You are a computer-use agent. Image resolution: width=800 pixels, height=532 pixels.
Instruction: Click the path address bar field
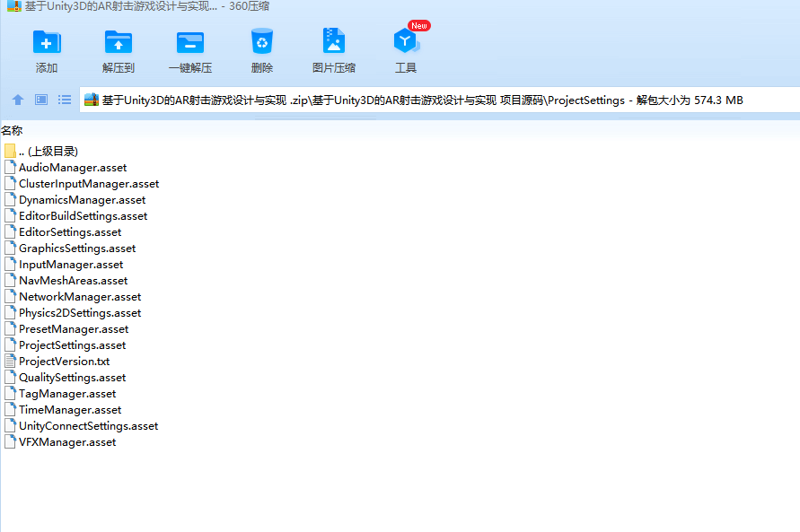(439, 100)
